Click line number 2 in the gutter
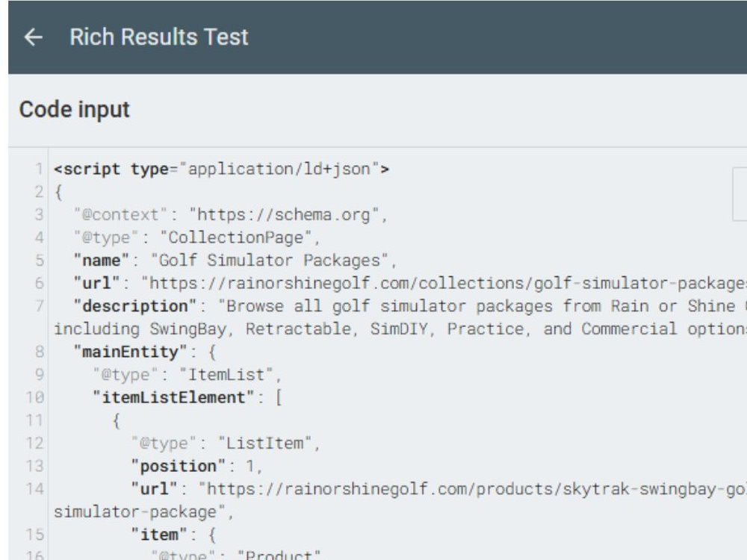Viewport: 747px width, 560px height. coord(39,192)
